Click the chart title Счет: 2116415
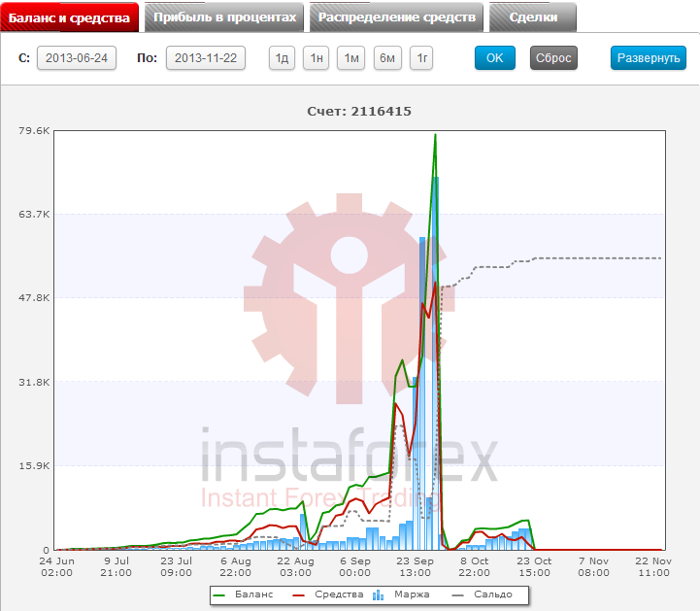The width and height of the screenshot is (700, 611). pos(359,111)
